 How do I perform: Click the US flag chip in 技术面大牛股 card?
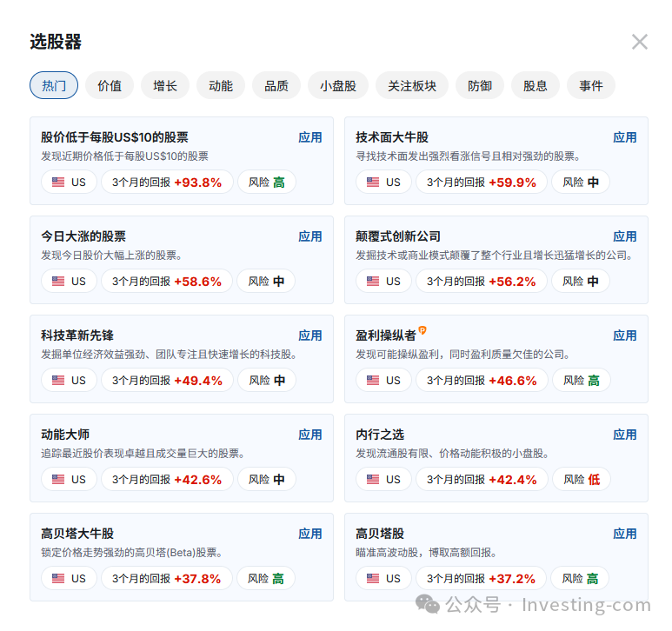[383, 182]
